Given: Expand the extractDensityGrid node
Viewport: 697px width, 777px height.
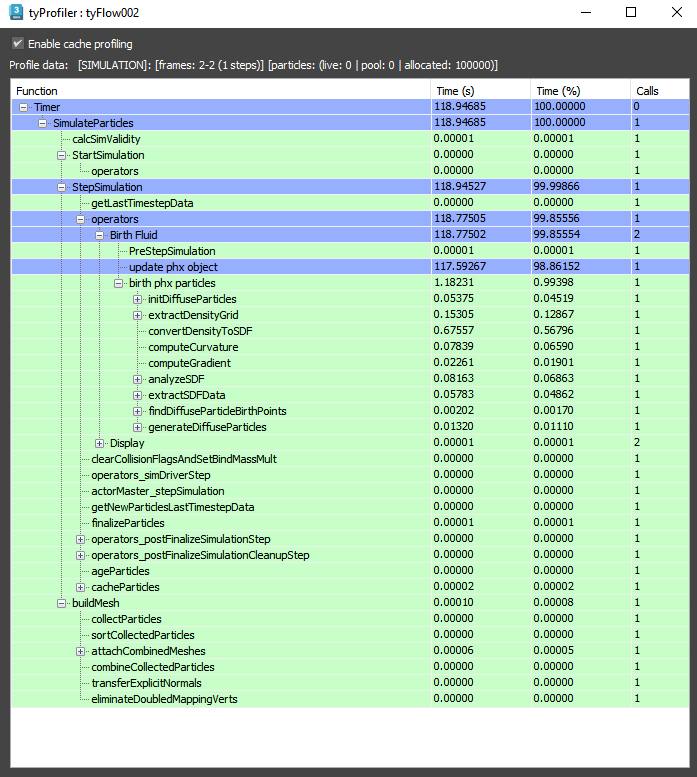Looking at the screenshot, I should point(138,315).
